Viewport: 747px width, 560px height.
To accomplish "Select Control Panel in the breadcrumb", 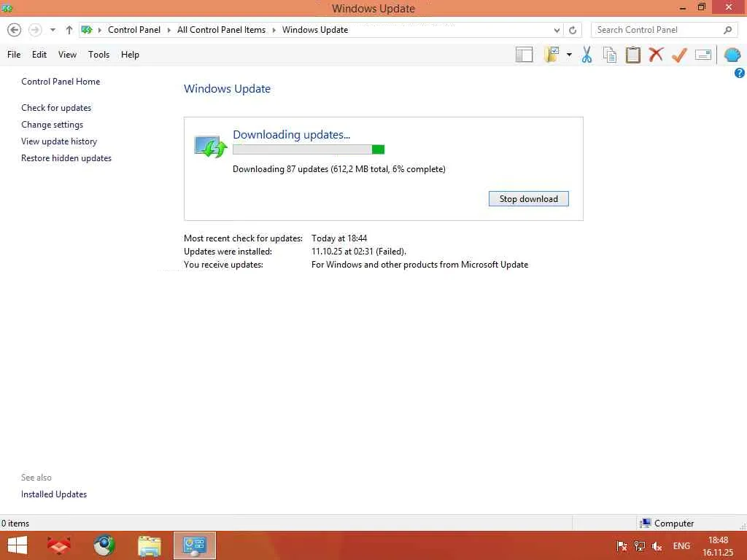I will (134, 29).
